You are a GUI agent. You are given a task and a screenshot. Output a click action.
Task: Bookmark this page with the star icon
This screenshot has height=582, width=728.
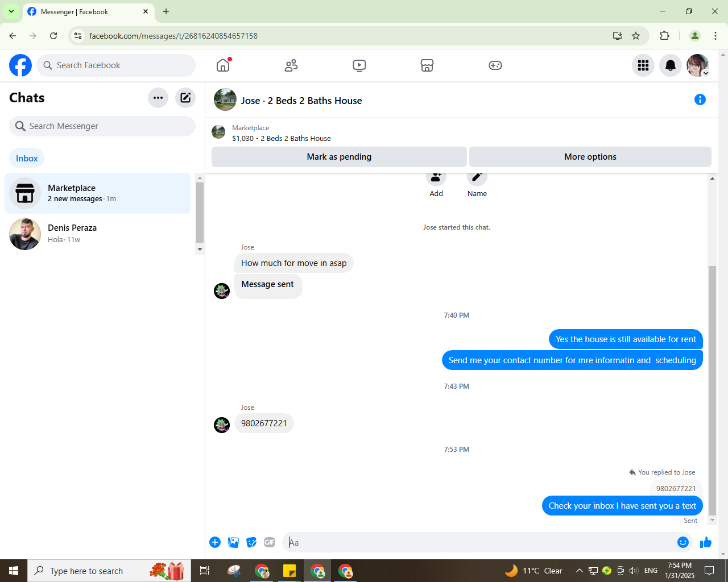coord(636,36)
